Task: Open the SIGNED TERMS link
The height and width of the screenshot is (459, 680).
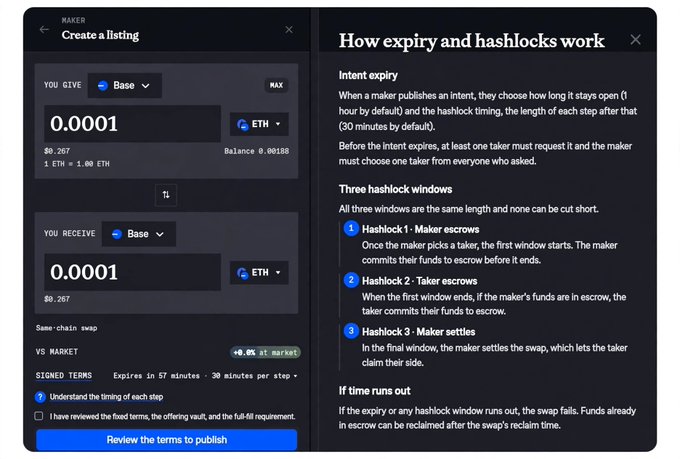Action: click(64, 376)
